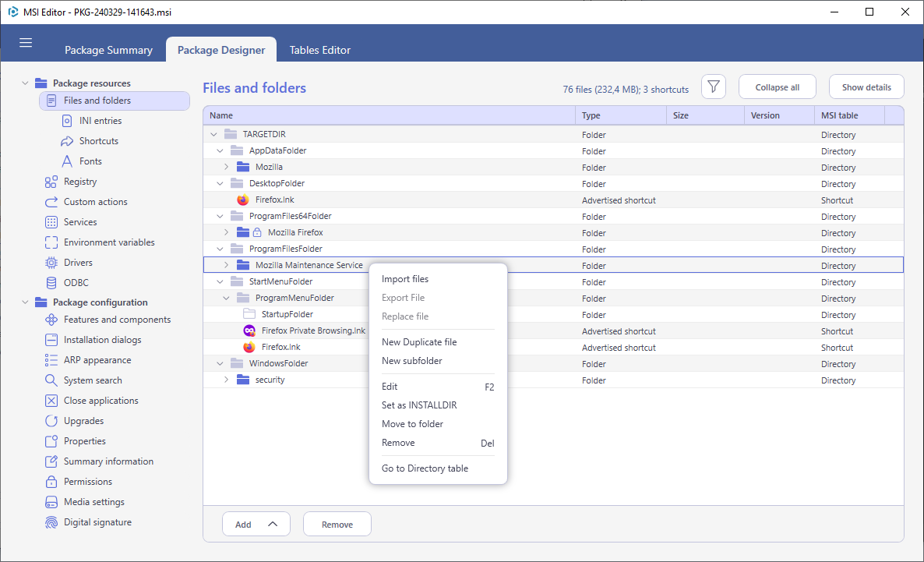Click the ARP appearance list icon

(x=51, y=360)
